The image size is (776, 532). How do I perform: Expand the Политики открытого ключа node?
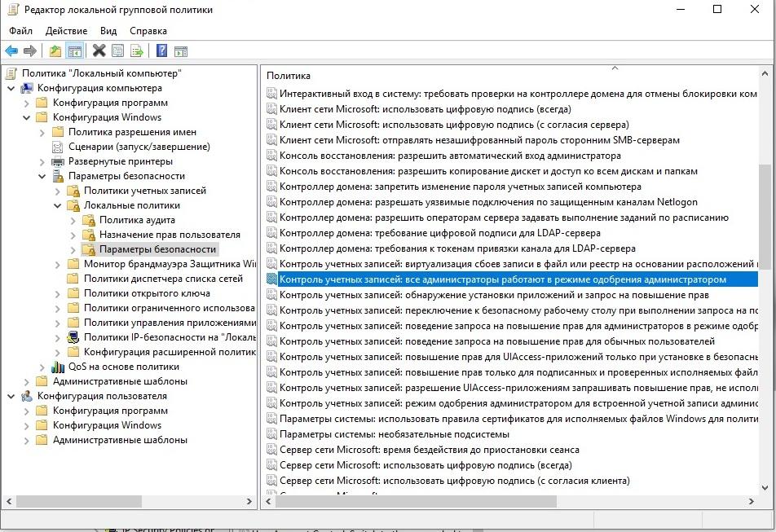[x=57, y=294]
